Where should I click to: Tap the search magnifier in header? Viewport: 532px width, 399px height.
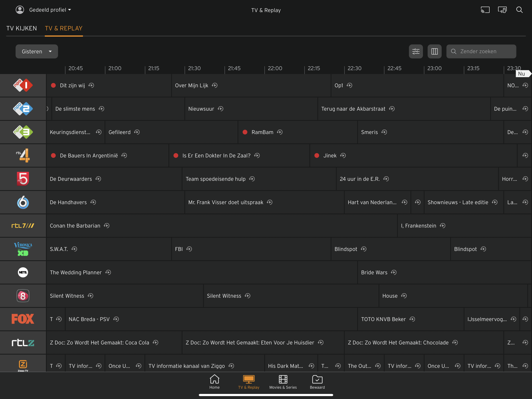click(519, 10)
